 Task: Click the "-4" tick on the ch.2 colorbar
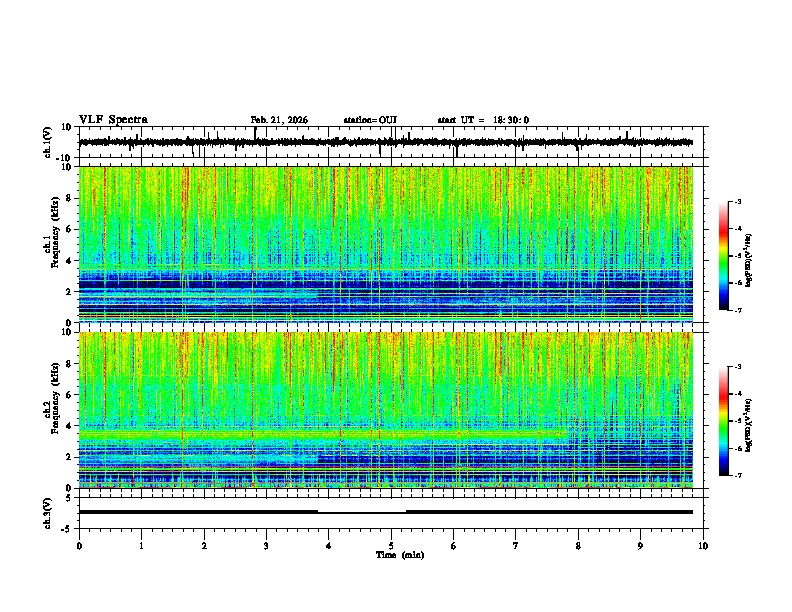[x=738, y=394]
